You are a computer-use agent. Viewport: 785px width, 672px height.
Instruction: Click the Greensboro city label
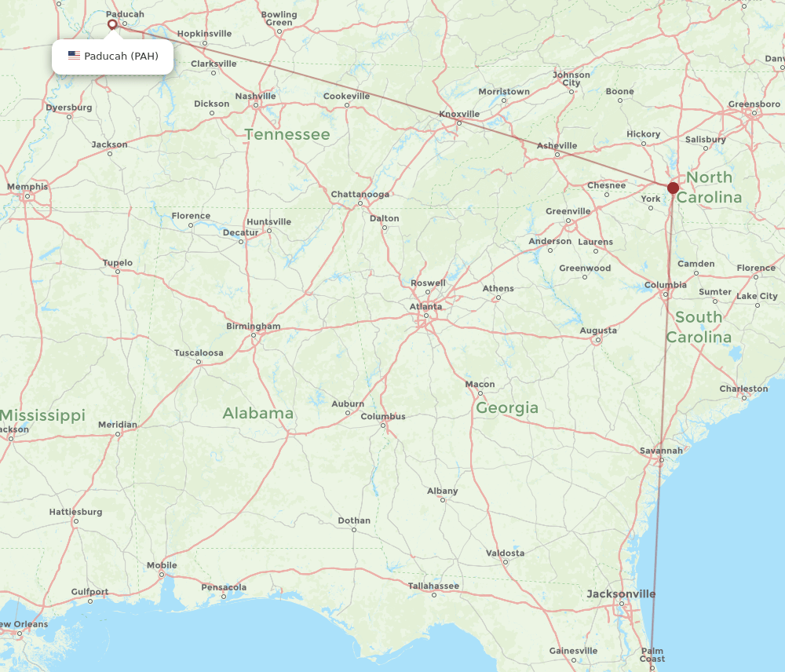754,104
